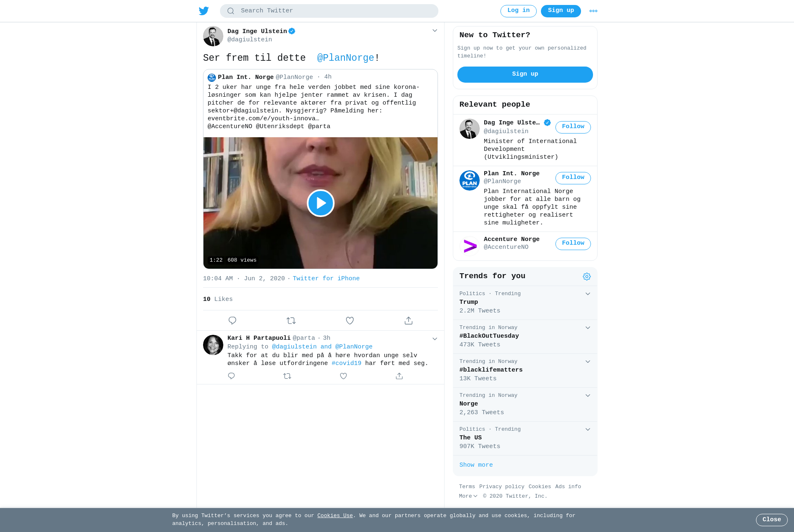The width and height of the screenshot is (794, 532).
Task: Click Plan Int. Norge name in quoted tweet
Action: (x=246, y=77)
